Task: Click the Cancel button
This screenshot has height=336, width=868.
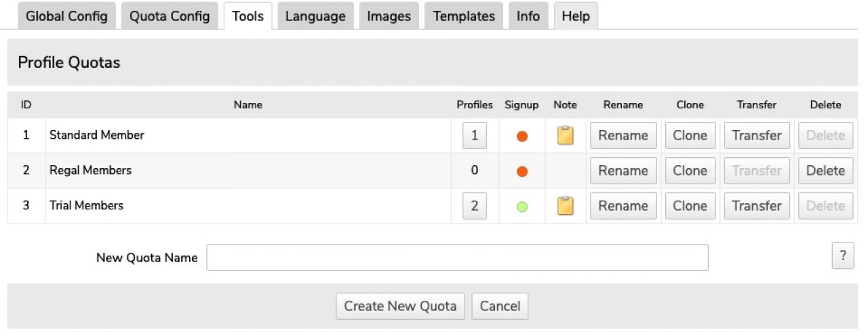Action: (499, 306)
